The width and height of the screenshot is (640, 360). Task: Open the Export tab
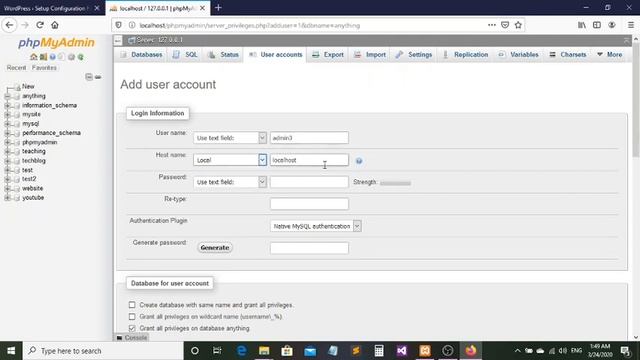point(328,55)
